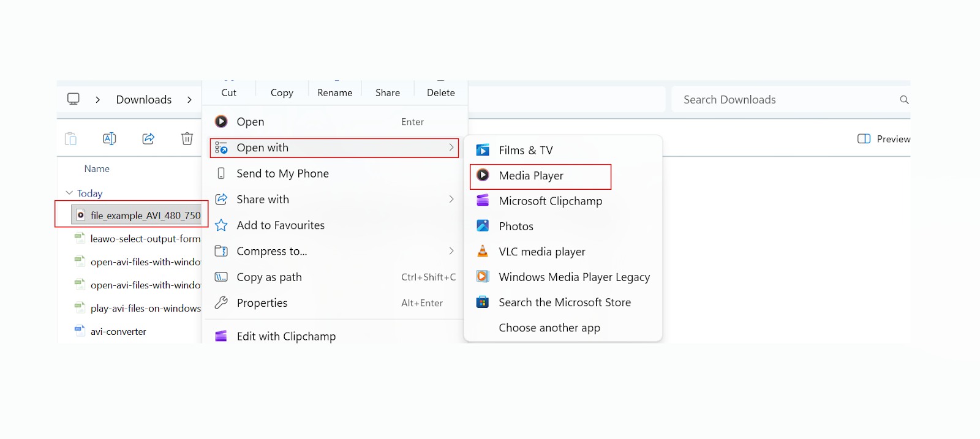Click the Preview pane icon
Image resolution: width=980 pixels, height=439 pixels.
point(864,139)
